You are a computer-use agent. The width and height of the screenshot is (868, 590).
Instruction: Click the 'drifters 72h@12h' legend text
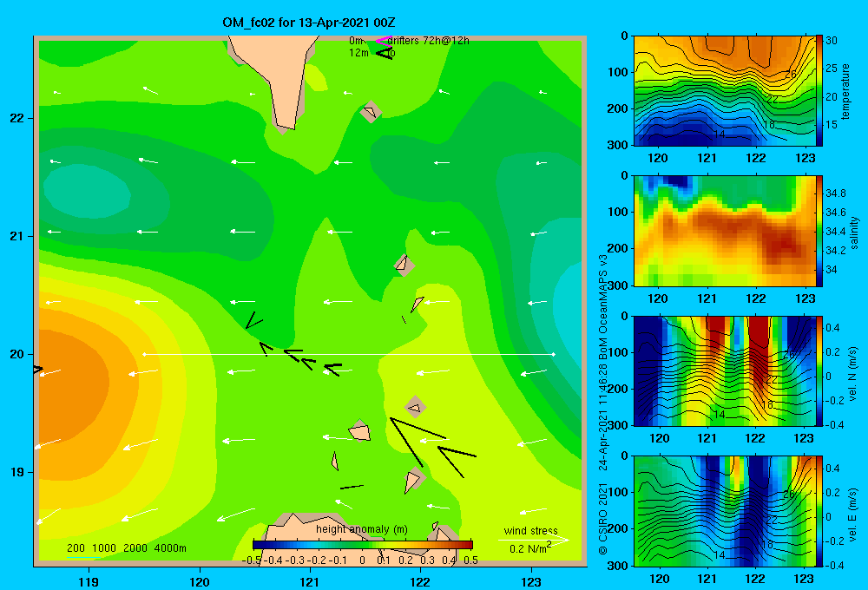click(x=429, y=41)
